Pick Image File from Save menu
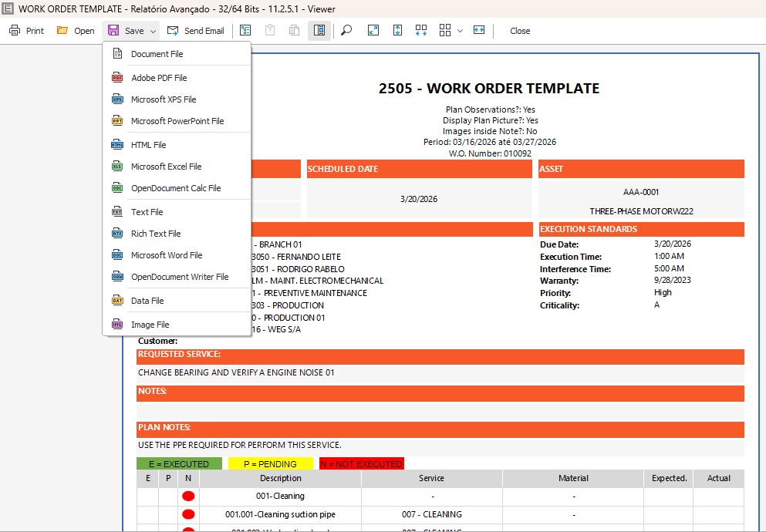Image resolution: width=766 pixels, height=532 pixels. [x=150, y=325]
